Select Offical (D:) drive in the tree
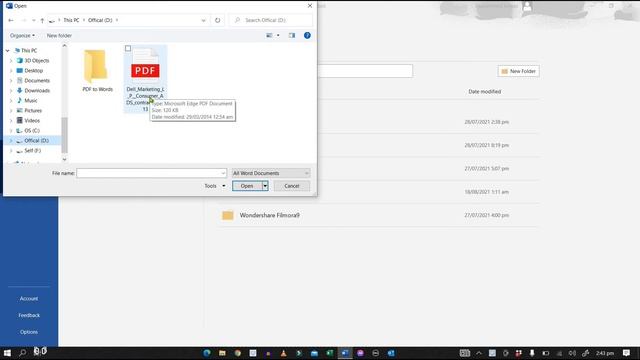640x360 pixels. click(x=36, y=140)
